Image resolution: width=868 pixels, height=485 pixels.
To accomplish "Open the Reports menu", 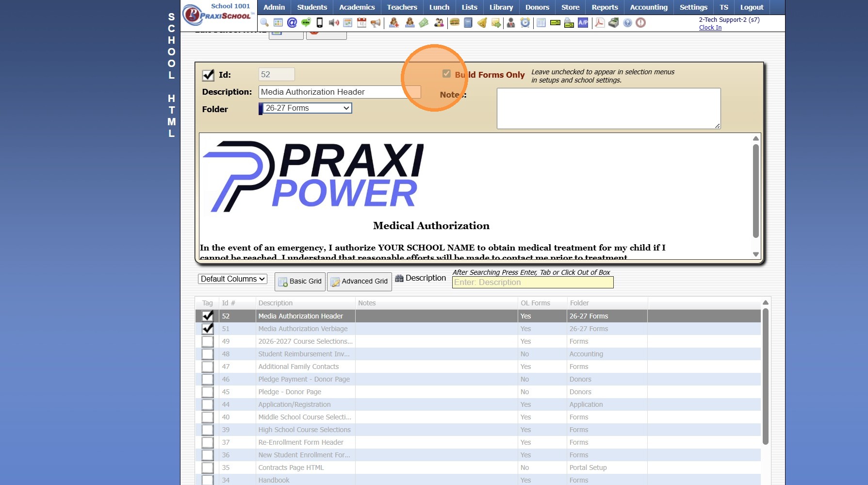I will [605, 7].
